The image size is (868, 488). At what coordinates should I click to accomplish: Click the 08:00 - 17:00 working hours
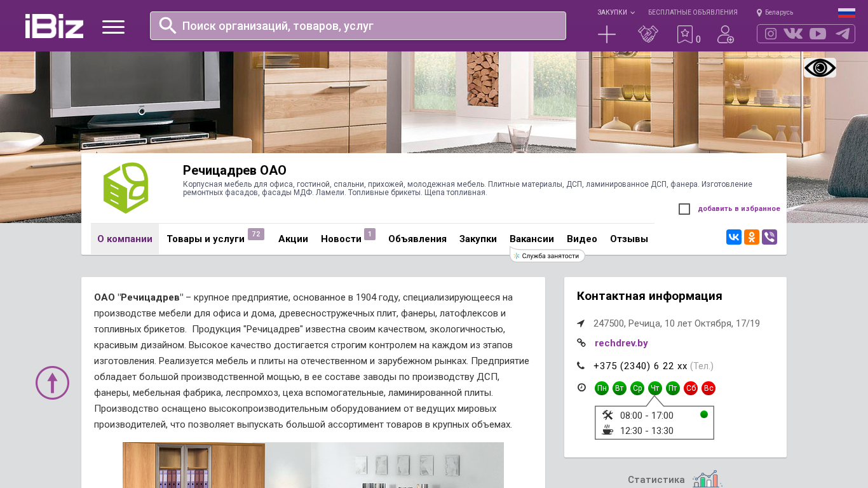click(647, 416)
